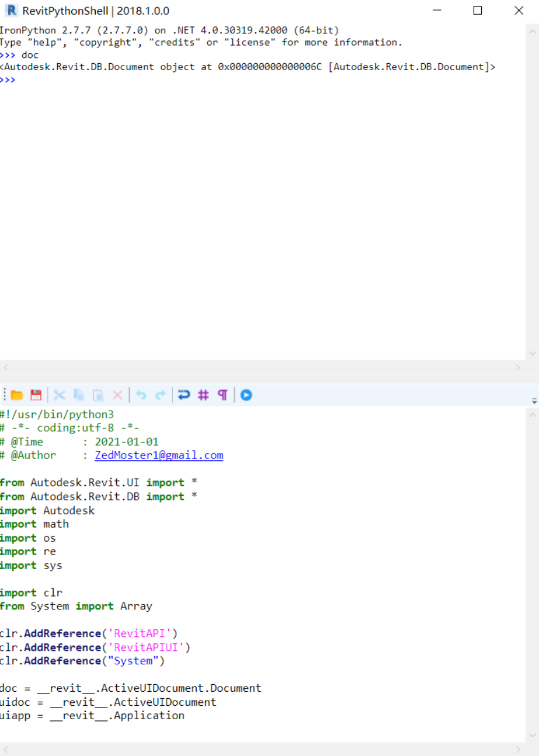Save the current script
This screenshot has height=756, width=539.
35,395
